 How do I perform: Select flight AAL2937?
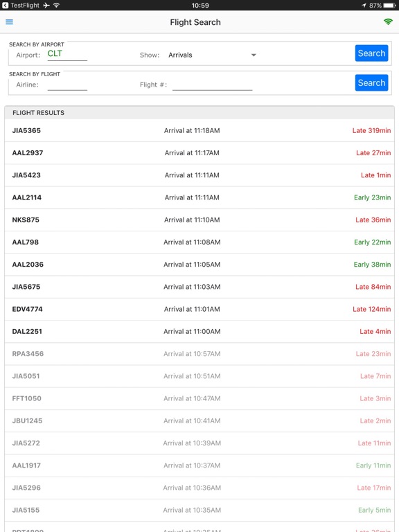click(x=199, y=153)
